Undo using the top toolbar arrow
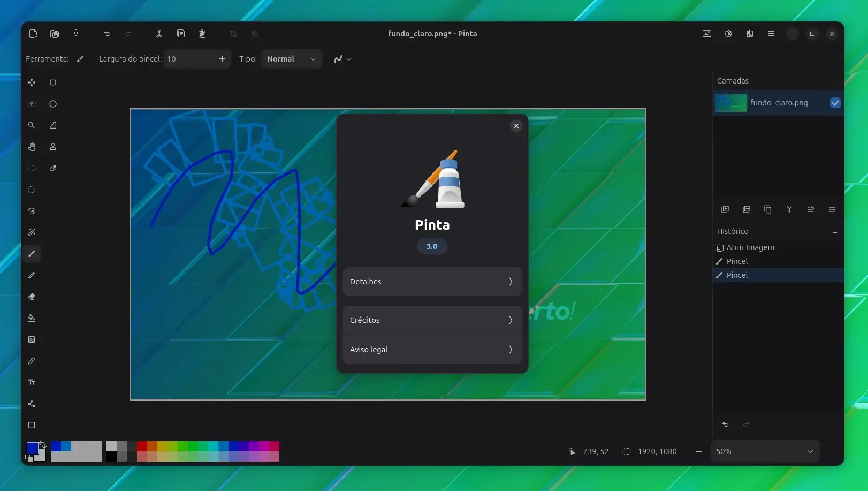The width and height of the screenshot is (868, 491). [107, 34]
